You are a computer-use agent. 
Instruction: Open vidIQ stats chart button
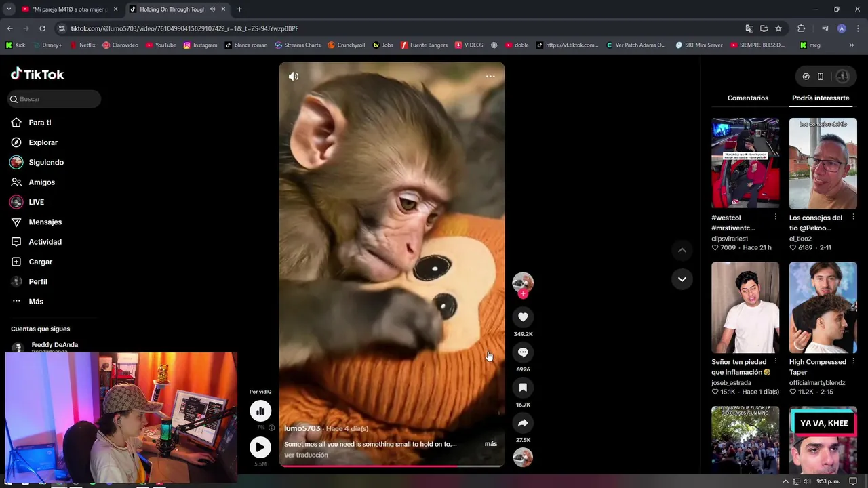tap(260, 411)
